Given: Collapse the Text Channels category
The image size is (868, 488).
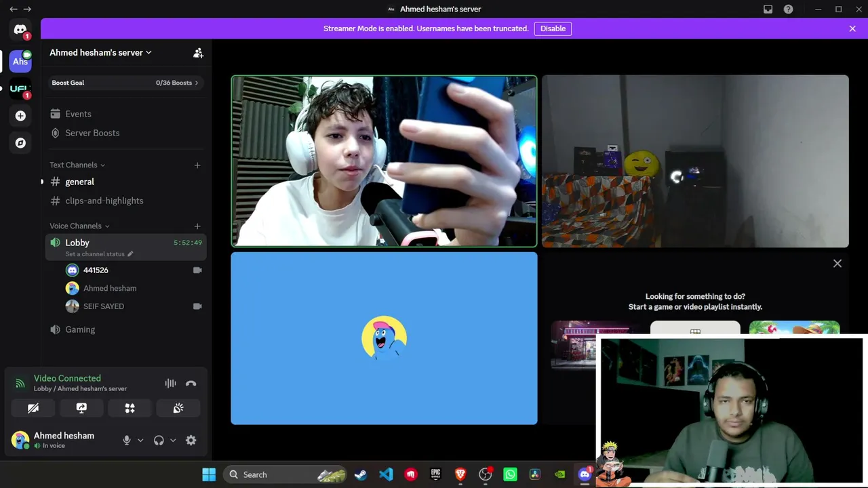Looking at the screenshot, I should click(x=77, y=165).
